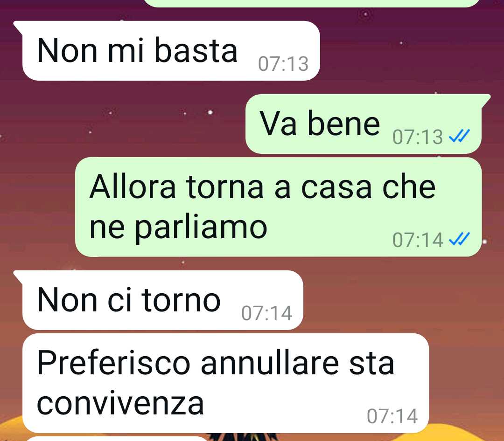Image resolution: width=504 pixels, height=441 pixels.
Task: Tap the blue read-receipt checkmarks on "Va bene"
Action: (x=459, y=136)
